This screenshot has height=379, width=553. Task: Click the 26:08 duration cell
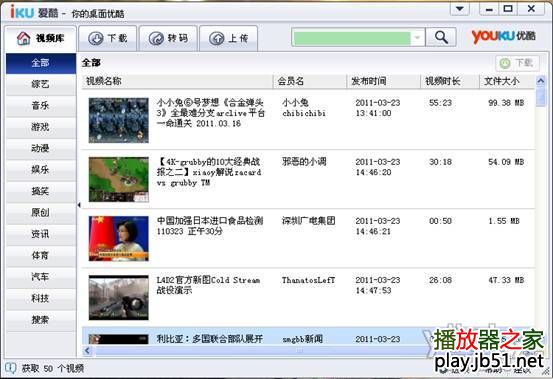click(440, 280)
